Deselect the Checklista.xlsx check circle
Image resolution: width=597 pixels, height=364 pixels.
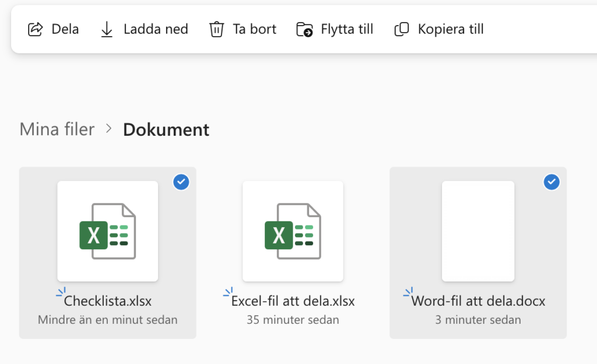[x=181, y=182]
